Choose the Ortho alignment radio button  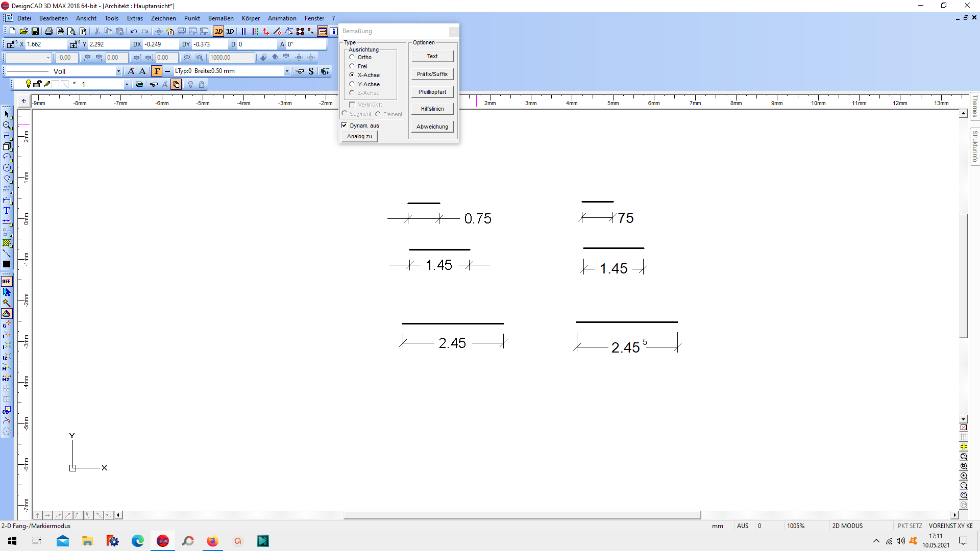point(352,57)
